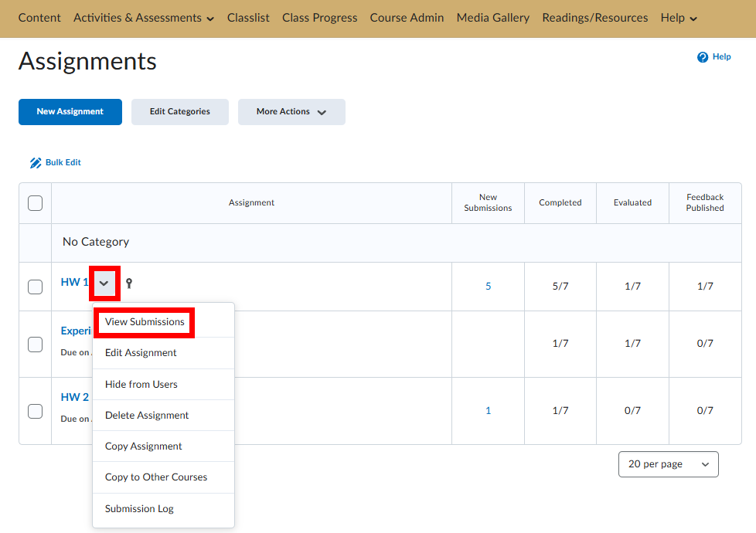Open Submission Log from the menu
The height and width of the screenshot is (533, 756).
tap(139, 509)
